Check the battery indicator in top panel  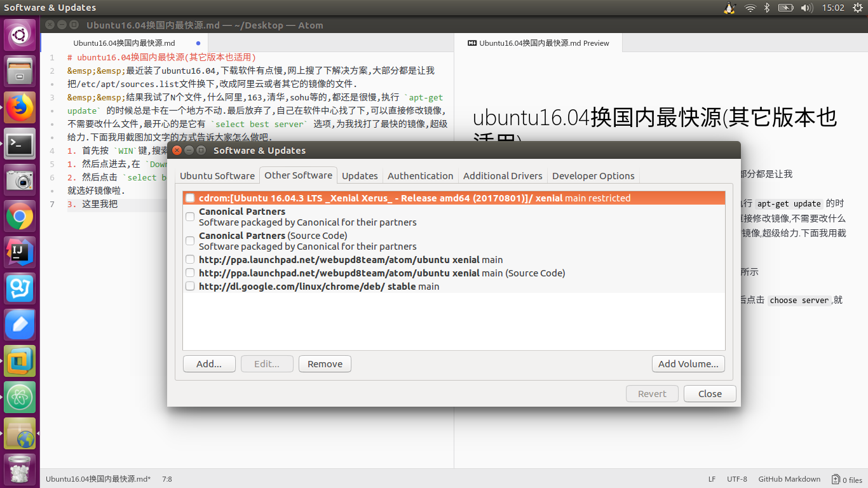point(786,8)
